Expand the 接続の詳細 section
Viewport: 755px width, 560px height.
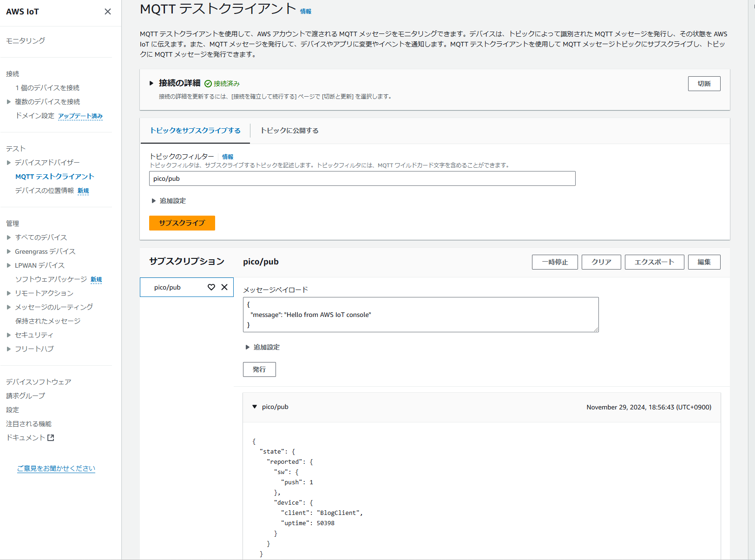(x=151, y=83)
